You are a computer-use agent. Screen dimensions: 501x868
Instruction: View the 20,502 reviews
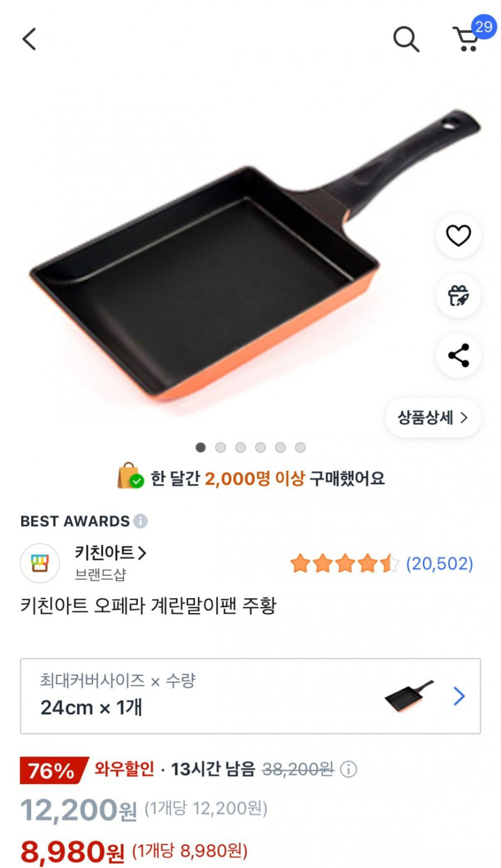440,564
